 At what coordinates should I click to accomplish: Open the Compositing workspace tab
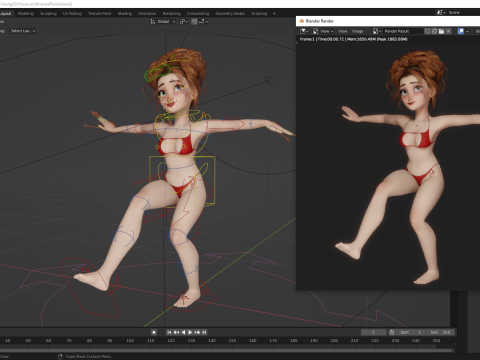pyautogui.click(x=198, y=13)
